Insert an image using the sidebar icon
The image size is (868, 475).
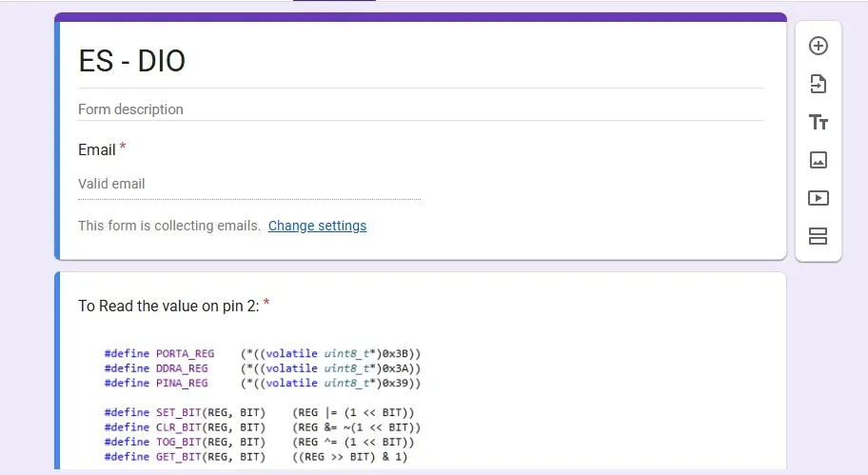tap(818, 160)
